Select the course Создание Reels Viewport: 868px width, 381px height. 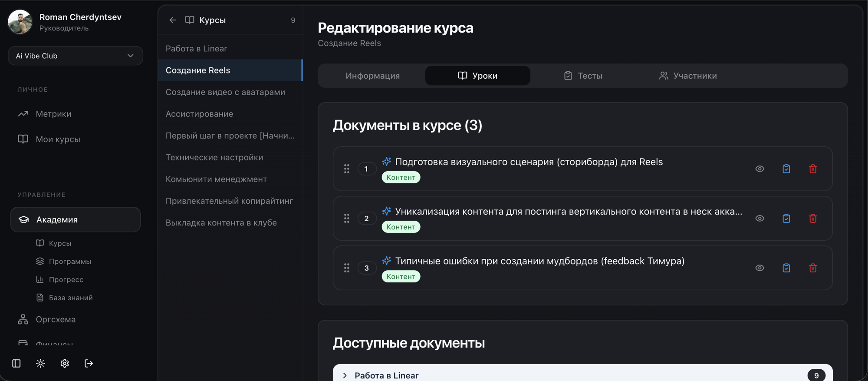[230, 70]
